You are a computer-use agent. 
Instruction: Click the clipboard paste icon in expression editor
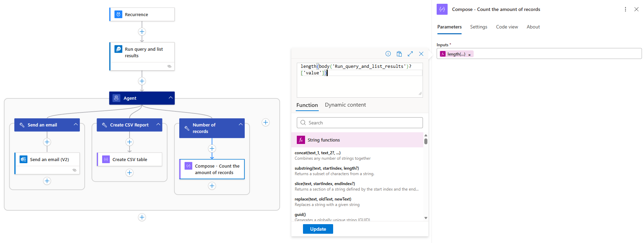tap(399, 54)
